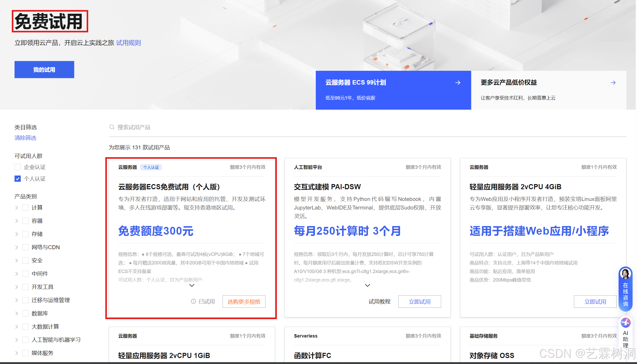The width and height of the screenshot is (637, 364).
Task: Click 为您展示 131 款试用产品 text
Action: 139,147
